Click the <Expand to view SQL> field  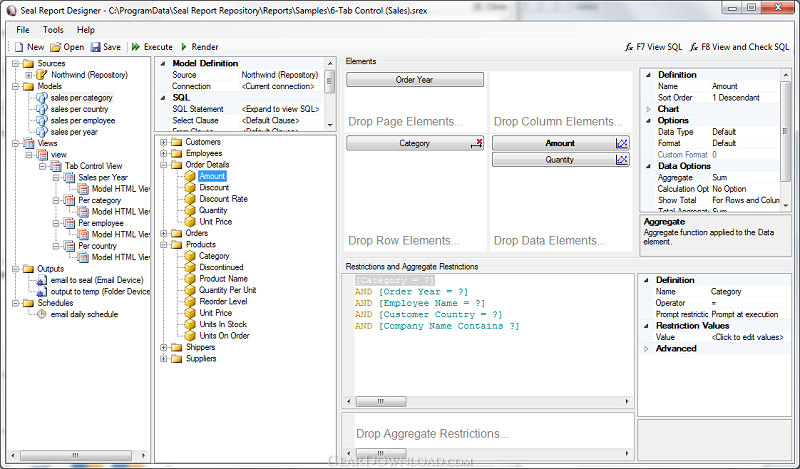coord(281,109)
